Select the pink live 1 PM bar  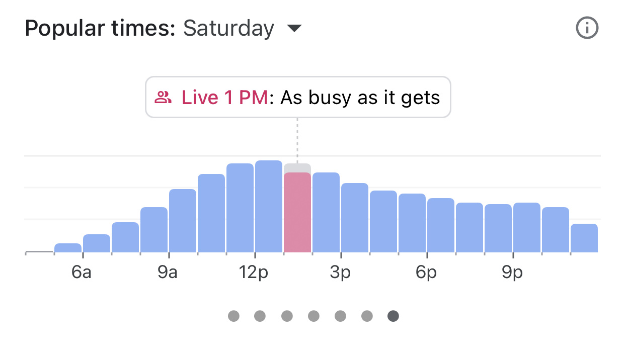pyautogui.click(x=297, y=212)
